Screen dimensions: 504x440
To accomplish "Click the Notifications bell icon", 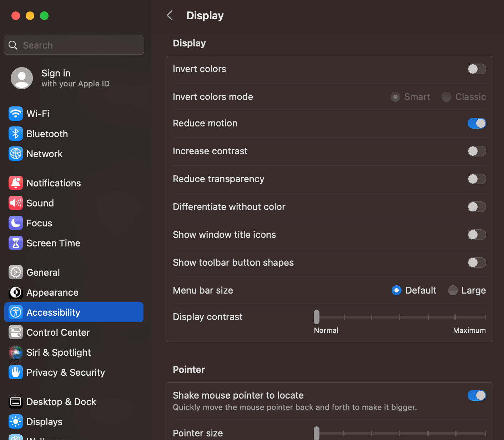I will (15, 183).
